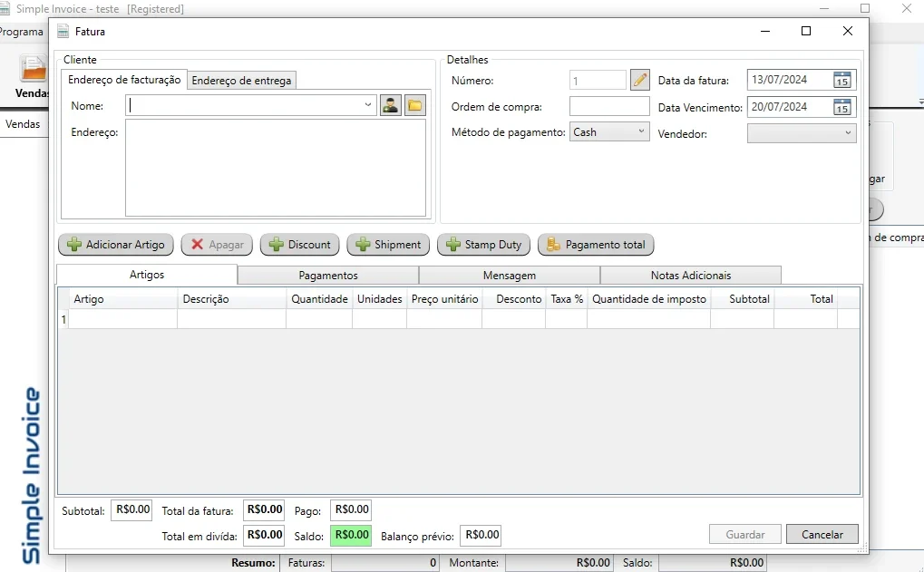Viewport: 924px width, 572px height.
Task: Click the Adicionar Artigo button
Action: [116, 245]
